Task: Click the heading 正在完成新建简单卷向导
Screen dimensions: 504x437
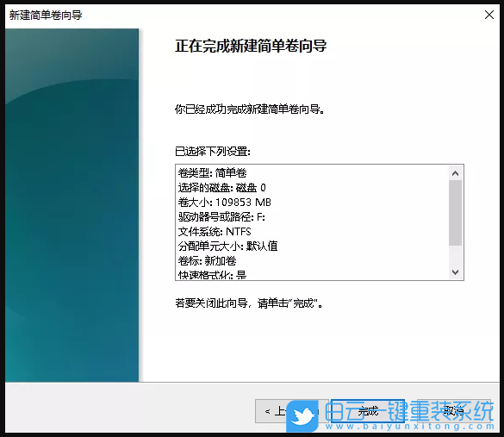Action: (x=251, y=46)
